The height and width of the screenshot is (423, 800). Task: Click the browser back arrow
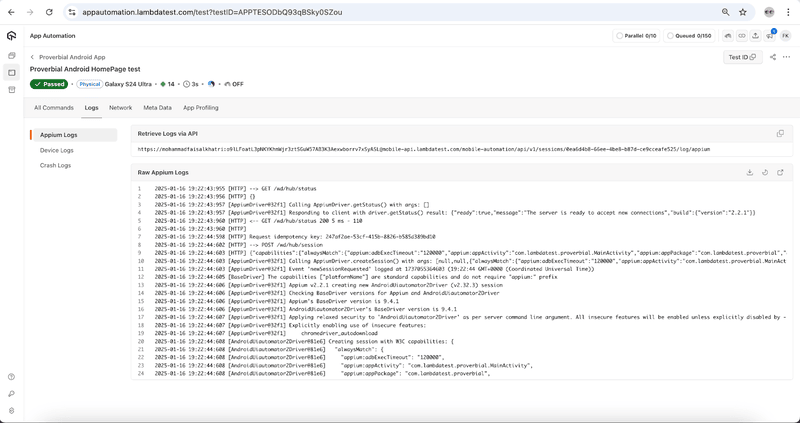click(x=11, y=12)
